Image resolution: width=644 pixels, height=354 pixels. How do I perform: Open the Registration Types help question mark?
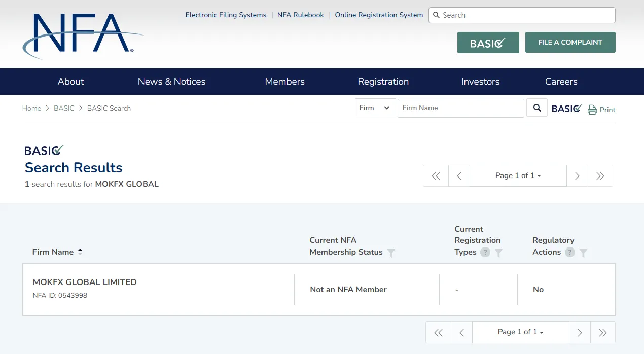pyautogui.click(x=485, y=252)
